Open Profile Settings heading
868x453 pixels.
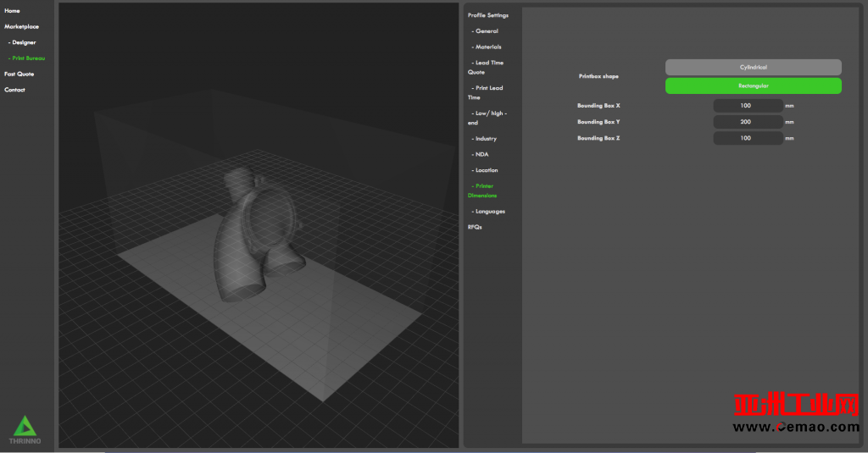click(x=487, y=15)
